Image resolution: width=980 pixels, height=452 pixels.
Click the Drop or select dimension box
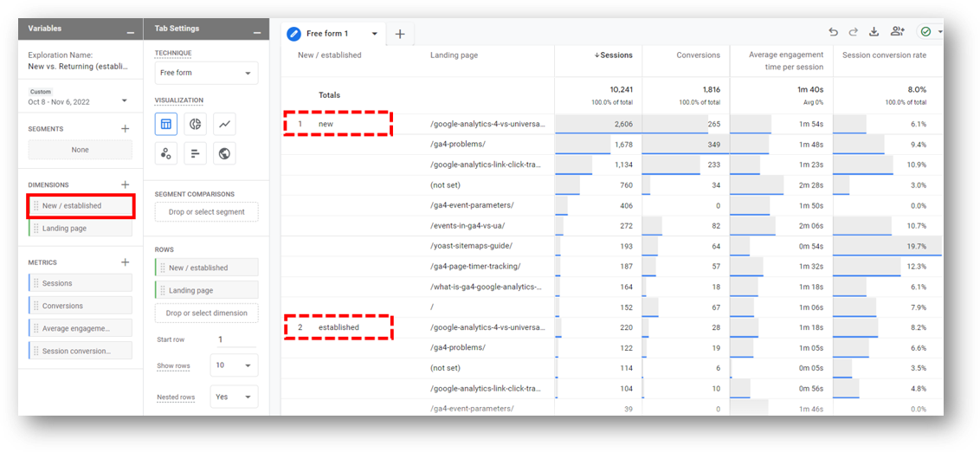click(206, 313)
